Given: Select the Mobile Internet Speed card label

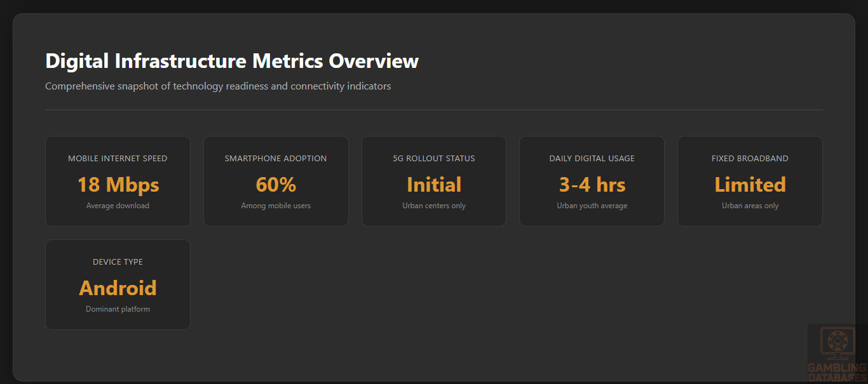Looking at the screenshot, I should 118,158.
